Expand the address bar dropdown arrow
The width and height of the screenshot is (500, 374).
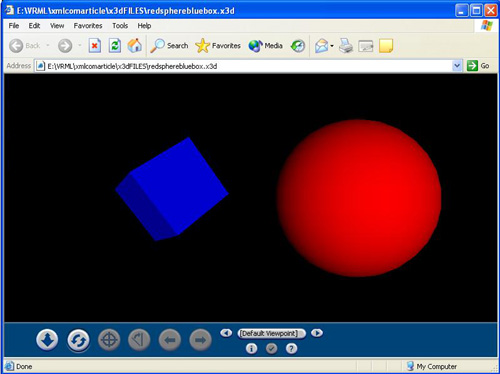tap(457, 66)
